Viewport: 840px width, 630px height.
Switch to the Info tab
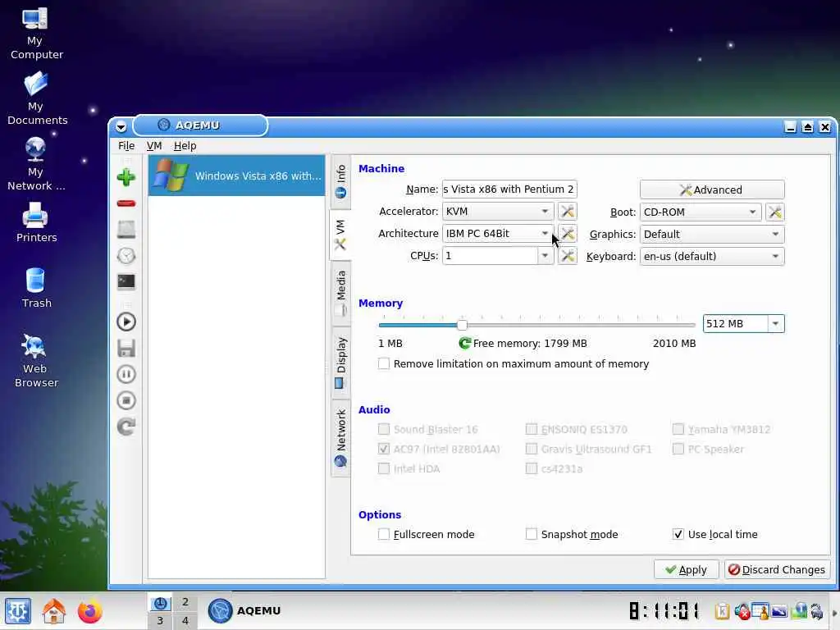(x=340, y=182)
